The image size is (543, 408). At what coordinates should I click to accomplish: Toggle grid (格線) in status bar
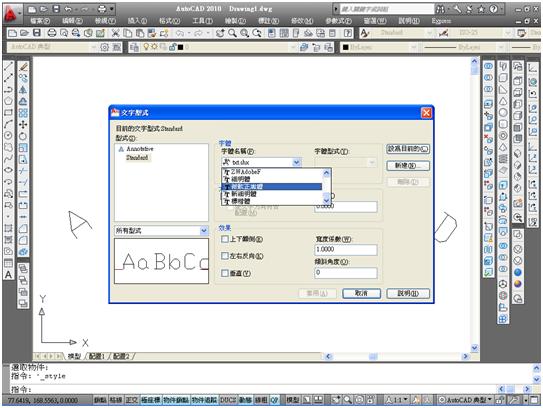tap(116, 400)
